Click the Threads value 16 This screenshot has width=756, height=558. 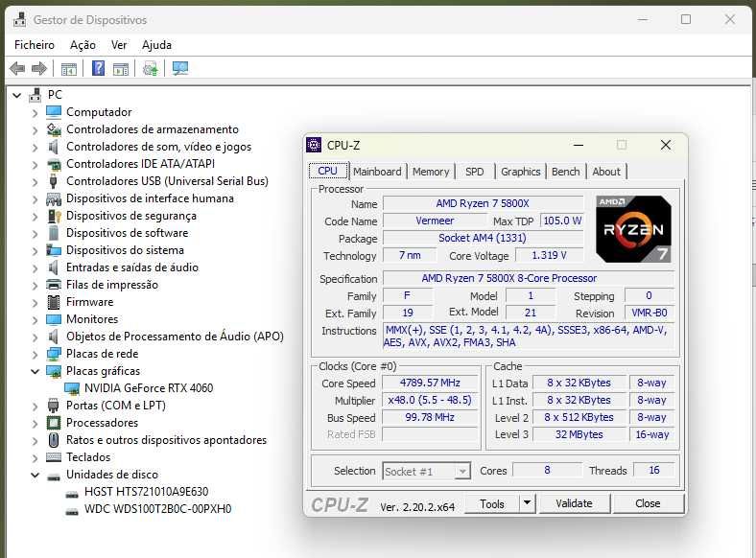pyautogui.click(x=653, y=471)
